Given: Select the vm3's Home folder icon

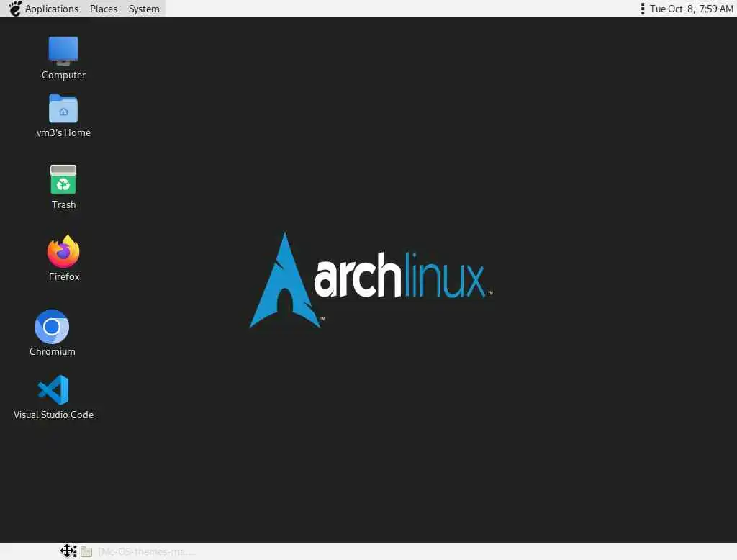Looking at the screenshot, I should 63,109.
